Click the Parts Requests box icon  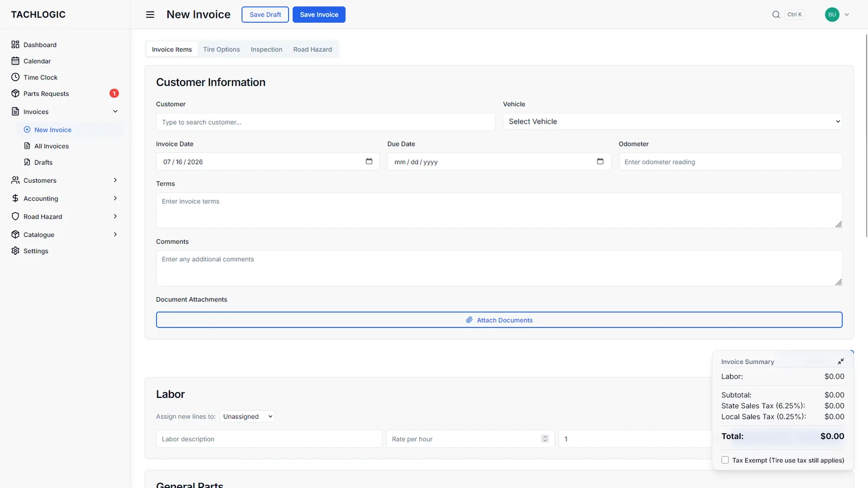15,93
